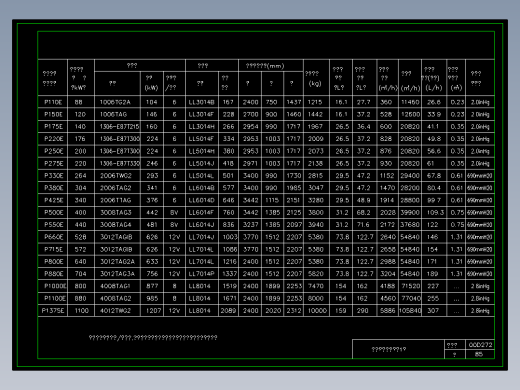Click alternator model LL6014D
The width and height of the screenshot is (520, 390).
click(x=201, y=200)
